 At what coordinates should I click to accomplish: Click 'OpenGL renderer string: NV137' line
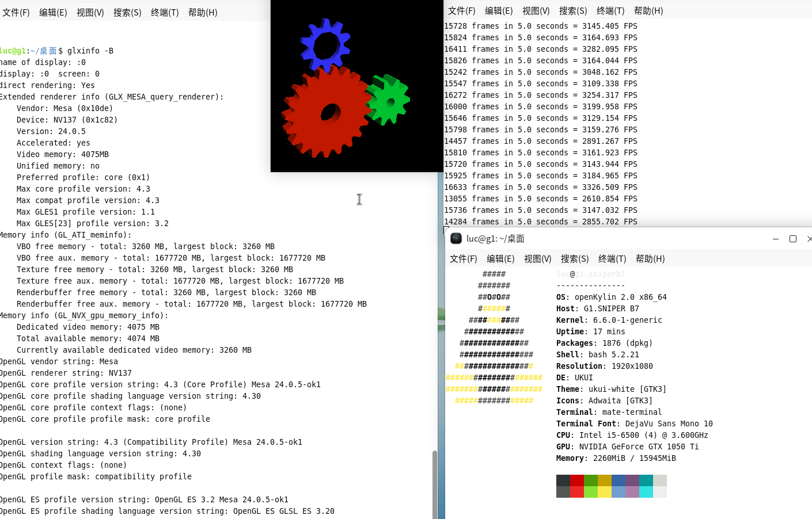[x=66, y=373]
